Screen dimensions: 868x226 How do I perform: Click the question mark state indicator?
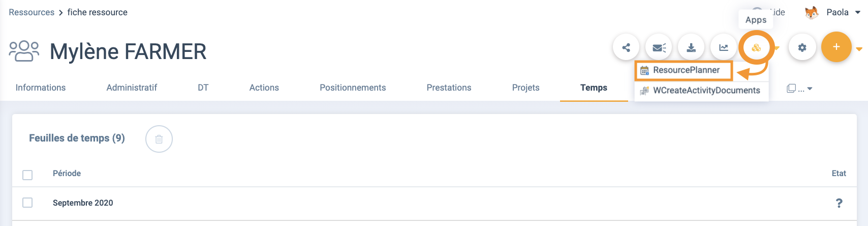839,203
